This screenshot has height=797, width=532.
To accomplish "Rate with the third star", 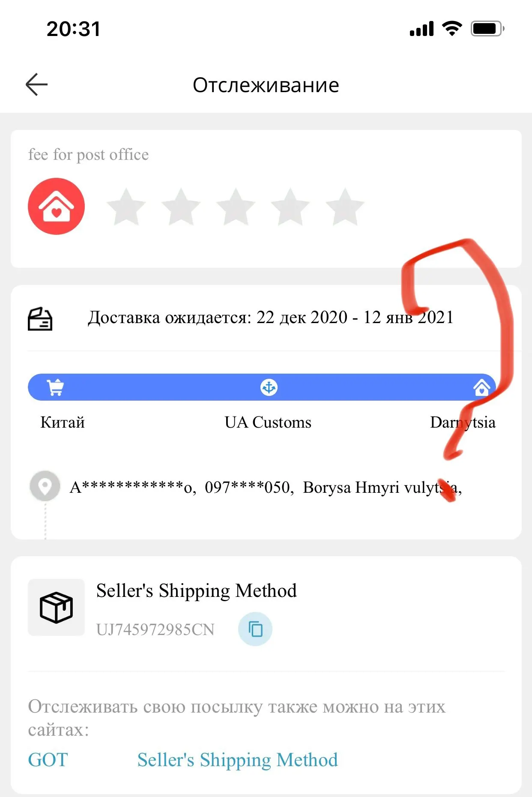I will [236, 207].
